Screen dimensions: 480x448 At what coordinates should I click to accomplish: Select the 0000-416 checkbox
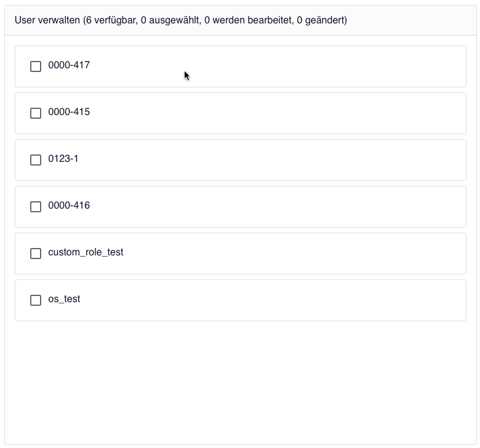[36, 207]
